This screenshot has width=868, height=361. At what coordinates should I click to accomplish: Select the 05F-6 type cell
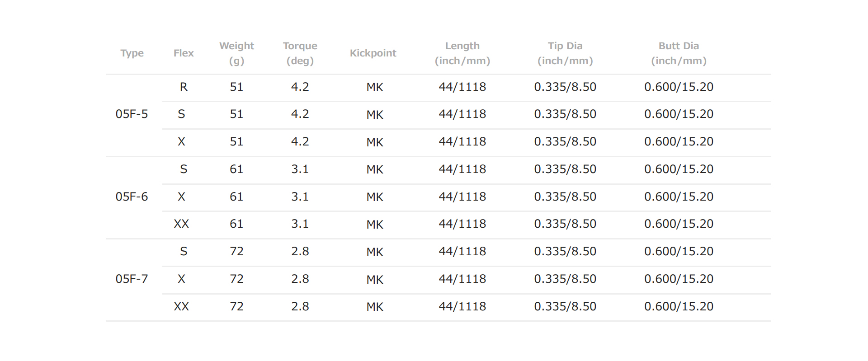pos(132,197)
